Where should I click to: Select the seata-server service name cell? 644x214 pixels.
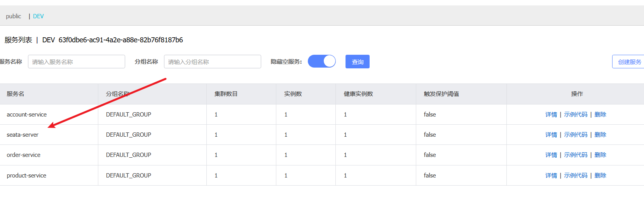[x=23, y=135]
